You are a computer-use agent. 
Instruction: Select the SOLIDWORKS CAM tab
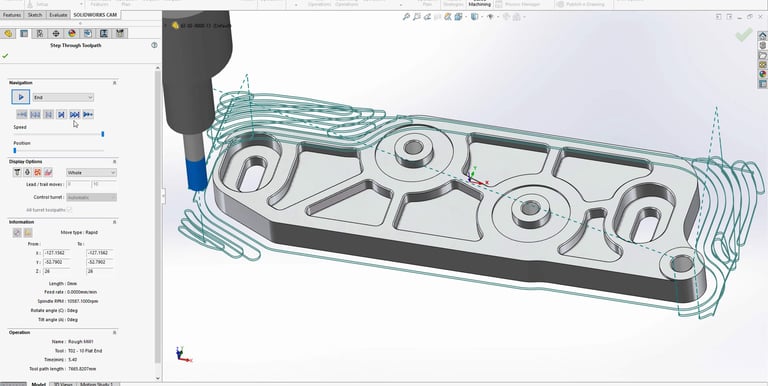[96, 15]
